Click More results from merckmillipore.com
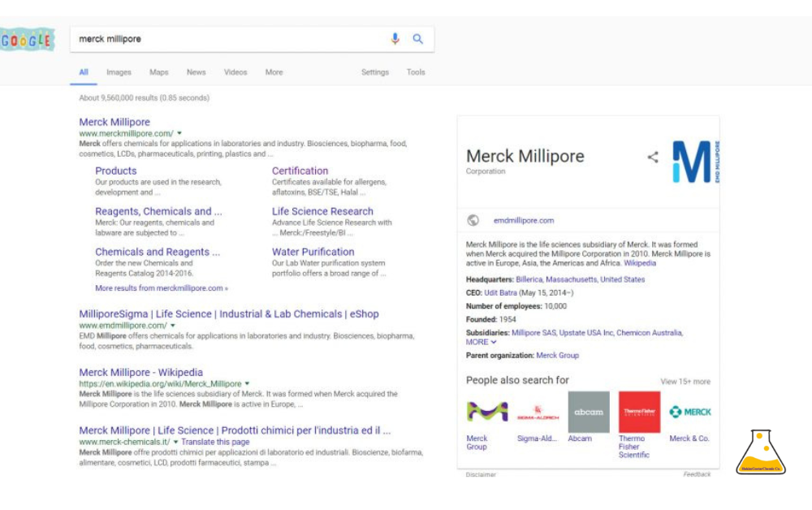This screenshot has width=812, height=510. [x=162, y=287]
